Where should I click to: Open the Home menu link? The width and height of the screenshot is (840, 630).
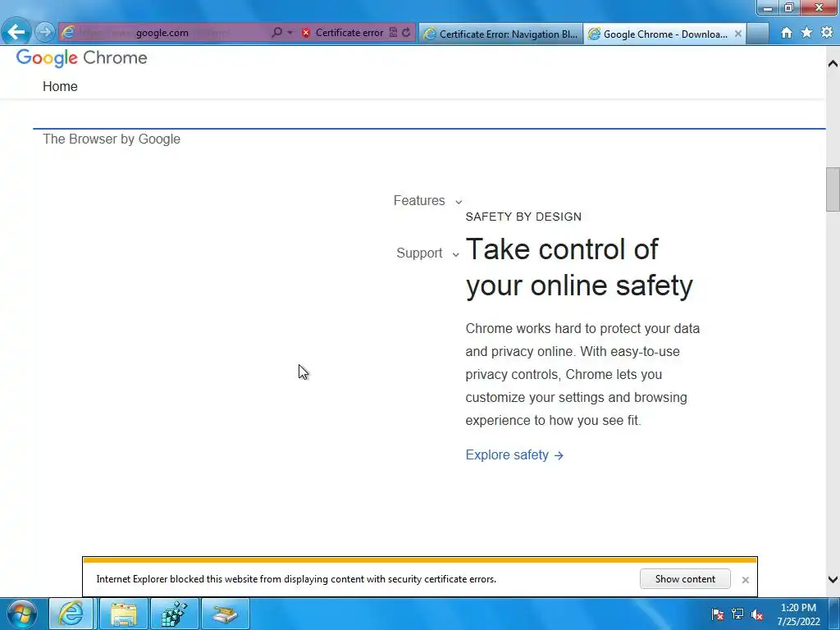[60, 86]
